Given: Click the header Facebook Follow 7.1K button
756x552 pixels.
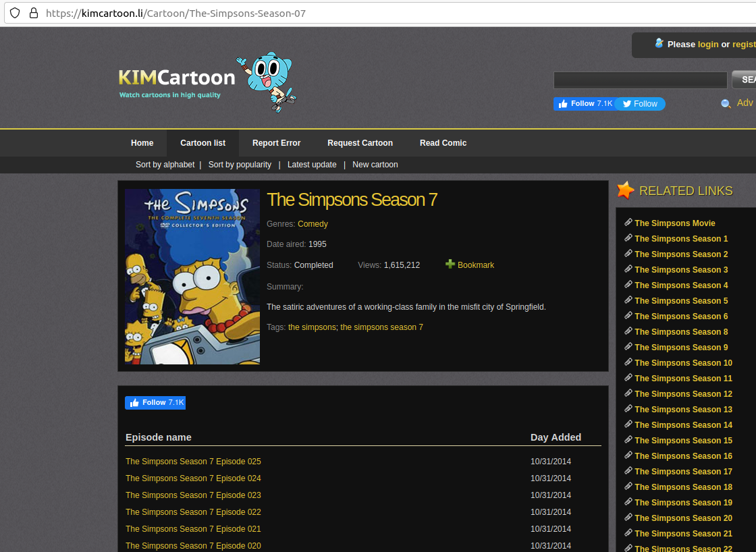Looking at the screenshot, I should click(x=584, y=104).
